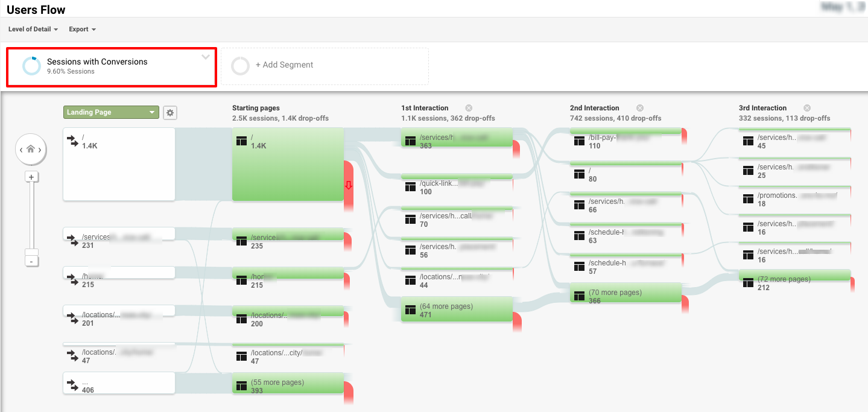Open the Landing Page settings gear

(169, 112)
